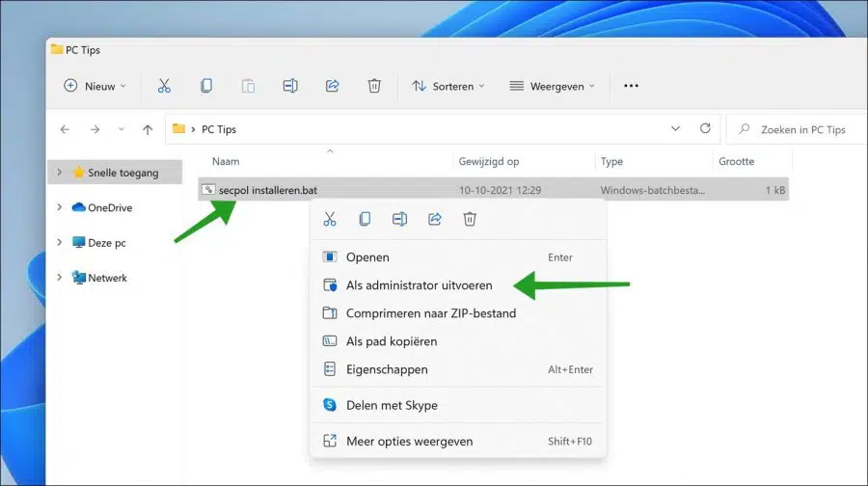Open the Nieuw dropdown menu
The image size is (868, 486).
click(x=95, y=86)
